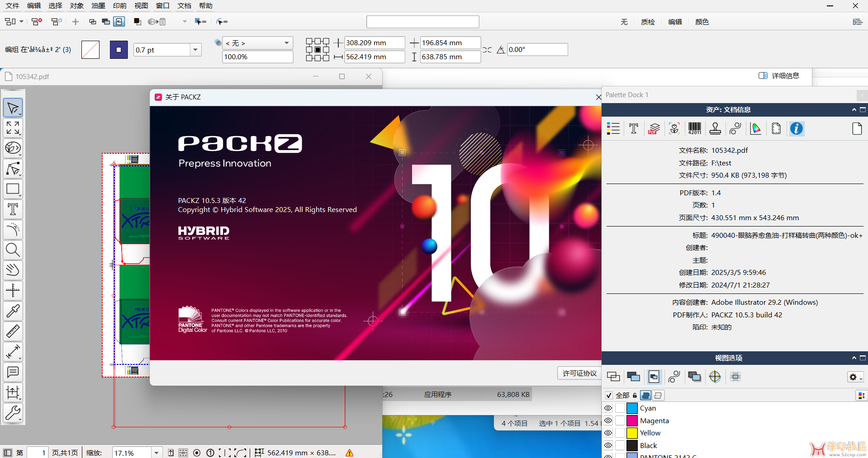Switch to the 颜色 workspace tab
Image resolution: width=868 pixels, height=458 pixels.
(702, 22)
